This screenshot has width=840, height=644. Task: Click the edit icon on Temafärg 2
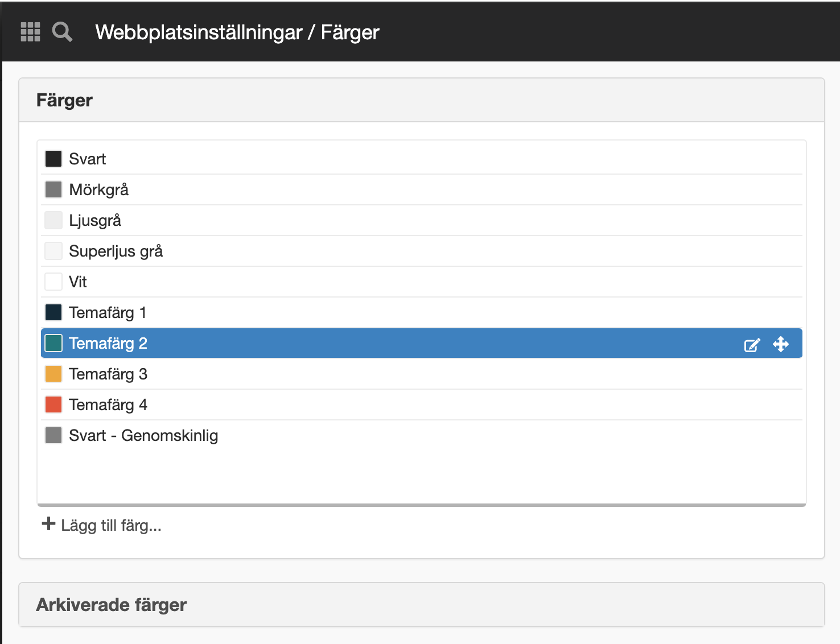(752, 345)
